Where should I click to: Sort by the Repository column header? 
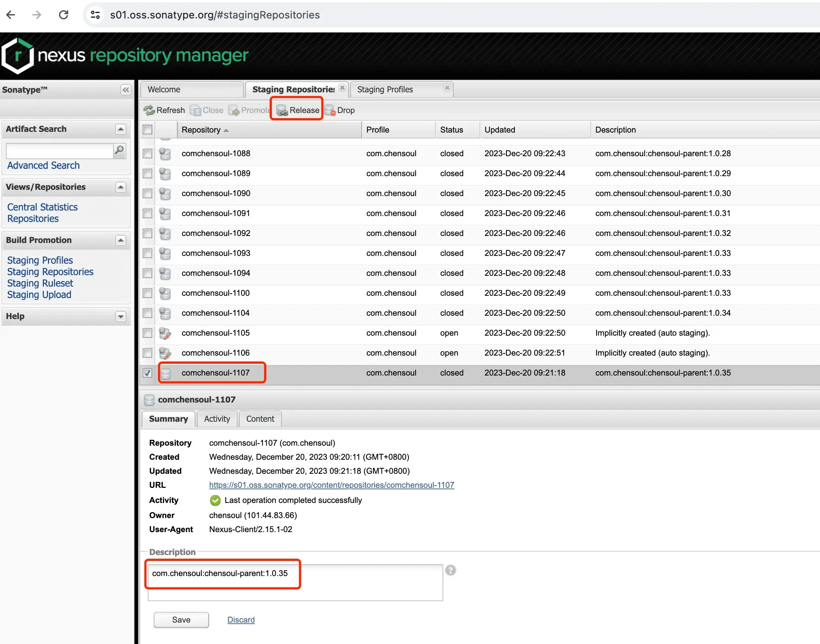(269, 130)
